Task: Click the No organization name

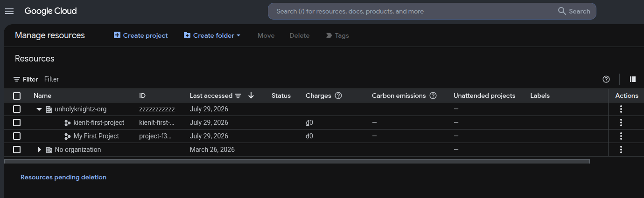Action: 78,150
